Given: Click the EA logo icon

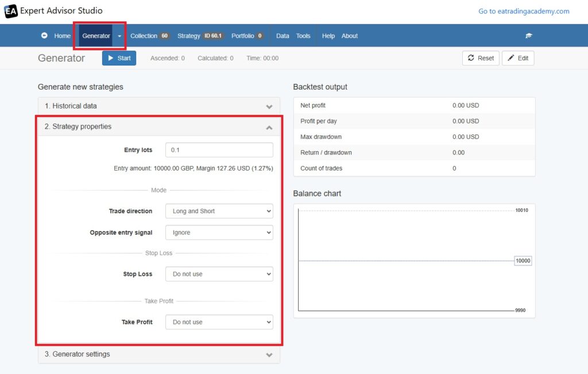Looking at the screenshot, I should (x=11, y=11).
